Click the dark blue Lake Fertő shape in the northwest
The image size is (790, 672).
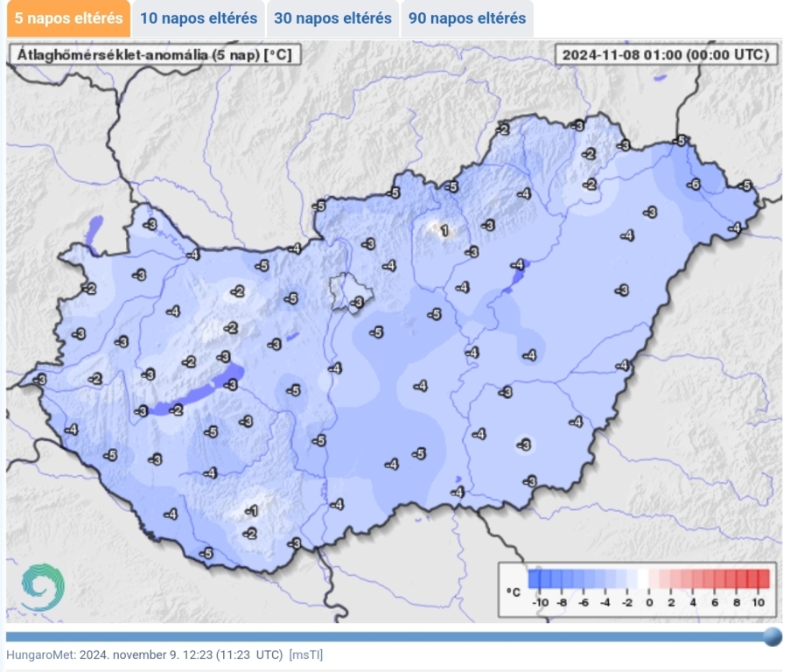(94, 230)
